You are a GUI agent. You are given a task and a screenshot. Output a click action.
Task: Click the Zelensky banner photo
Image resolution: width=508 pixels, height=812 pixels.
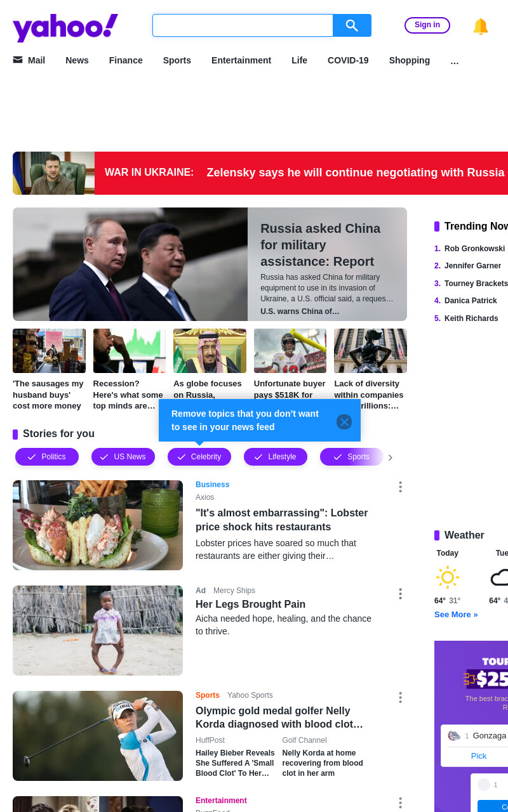pyautogui.click(x=53, y=173)
